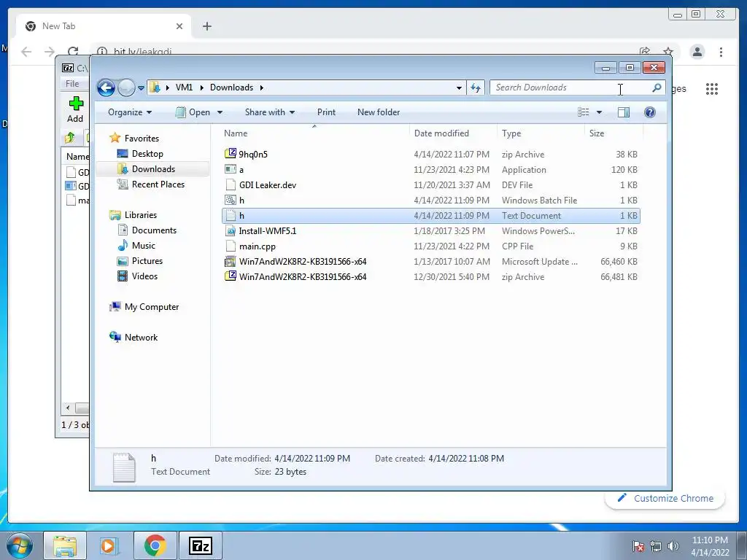Image resolution: width=747 pixels, height=560 pixels.
Task: Select the main.cpp file icon
Action: [x=231, y=246]
